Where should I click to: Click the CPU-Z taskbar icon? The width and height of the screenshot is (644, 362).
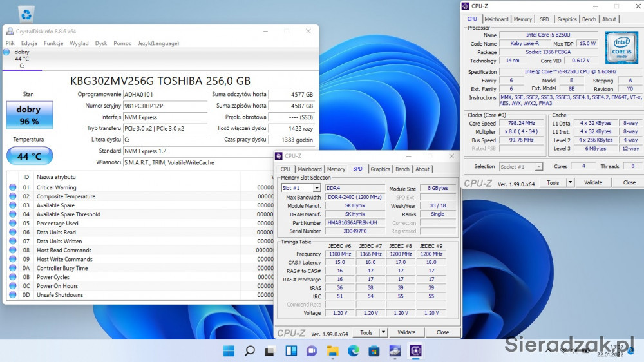coord(415,351)
